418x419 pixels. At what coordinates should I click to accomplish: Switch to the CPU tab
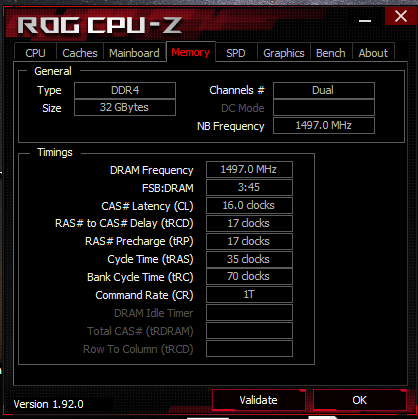coord(35,53)
